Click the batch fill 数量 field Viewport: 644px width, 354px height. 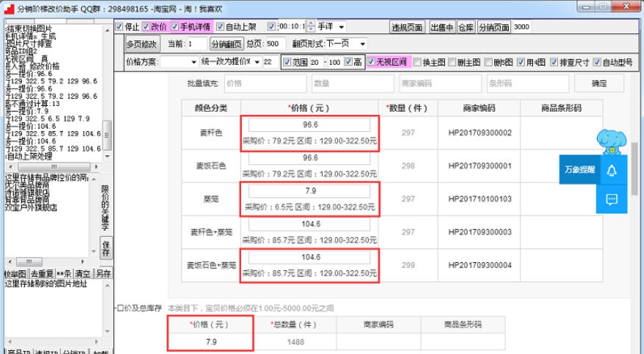pyautogui.click(x=353, y=83)
